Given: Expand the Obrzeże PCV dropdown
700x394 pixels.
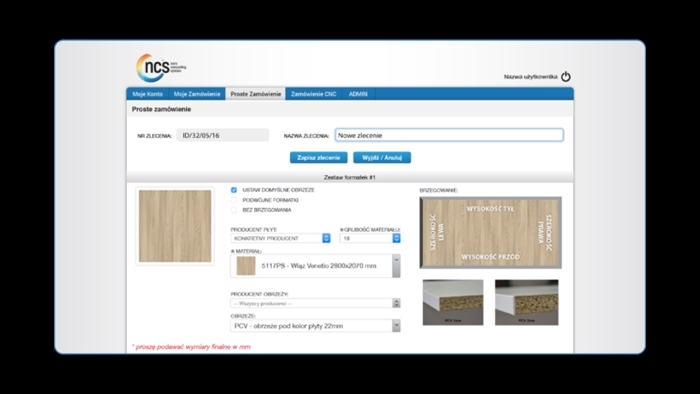Looking at the screenshot, I should [315, 326].
